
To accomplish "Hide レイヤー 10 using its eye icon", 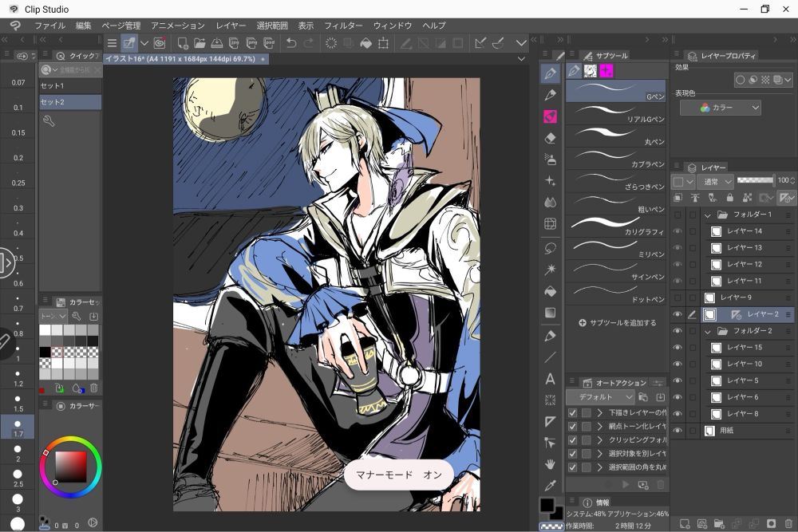I will 678,365.
